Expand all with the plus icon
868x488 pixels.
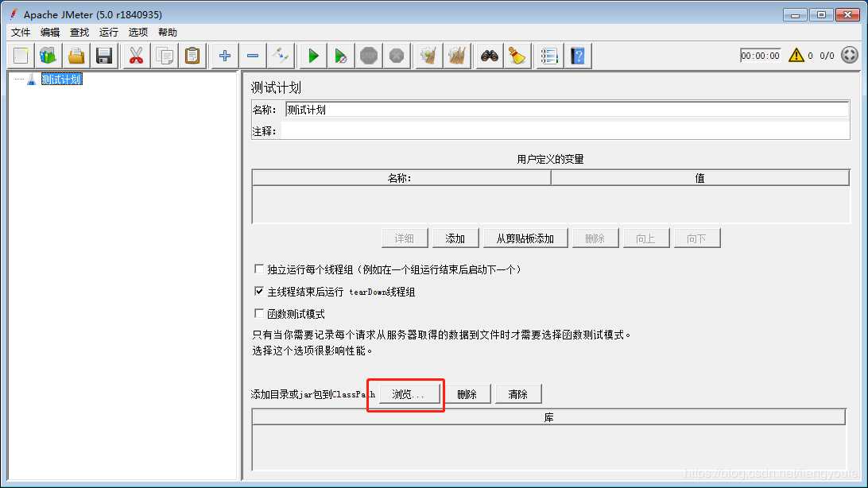coord(224,56)
